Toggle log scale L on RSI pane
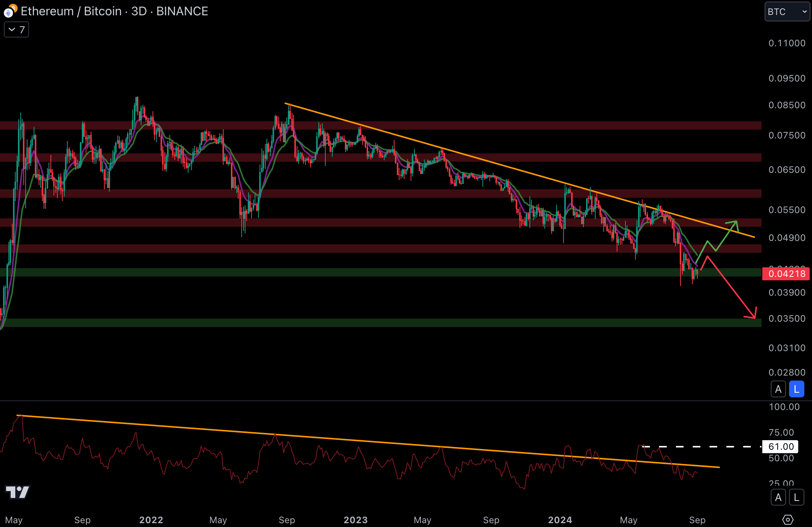The height and width of the screenshot is (527, 812). 796,498
